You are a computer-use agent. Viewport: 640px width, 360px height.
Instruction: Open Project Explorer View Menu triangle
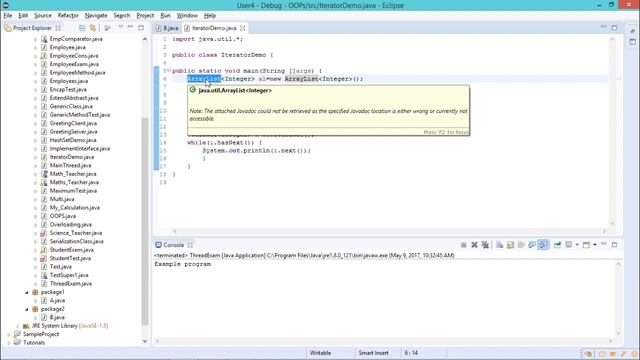click(x=120, y=27)
